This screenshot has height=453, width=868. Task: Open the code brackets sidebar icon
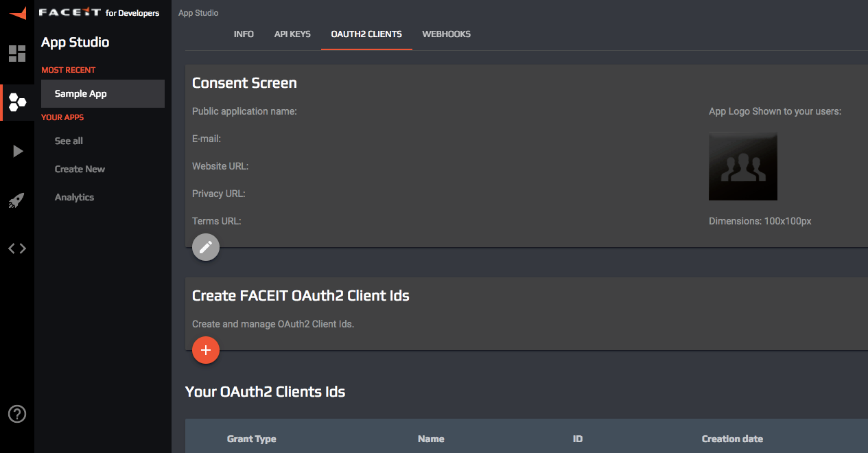17,248
